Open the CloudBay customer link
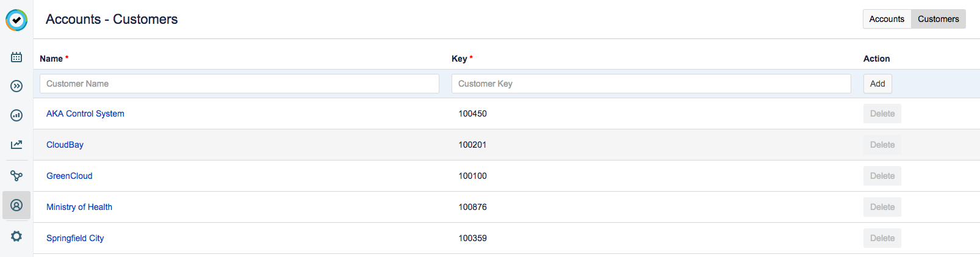 click(65, 145)
